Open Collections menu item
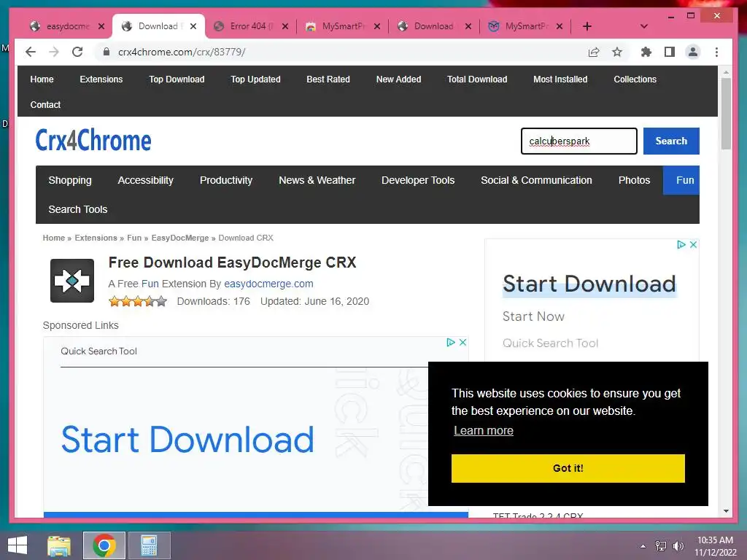This screenshot has width=747, height=560. (635, 79)
